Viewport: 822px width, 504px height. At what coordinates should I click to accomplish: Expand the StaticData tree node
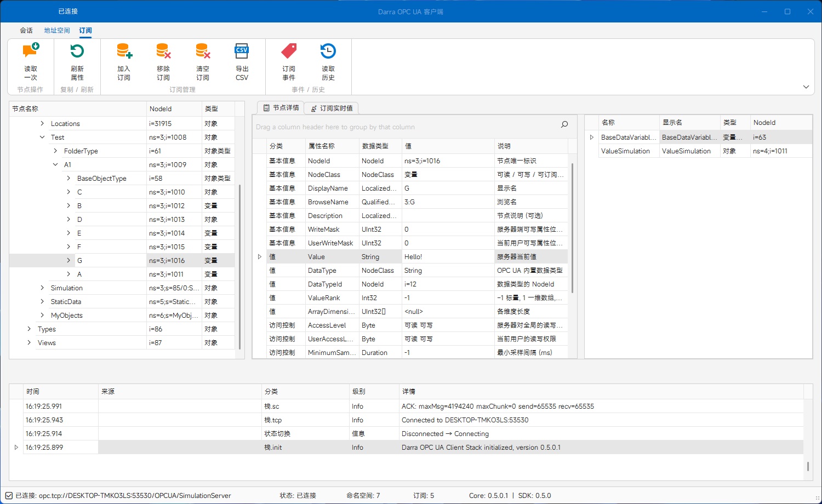coord(42,302)
